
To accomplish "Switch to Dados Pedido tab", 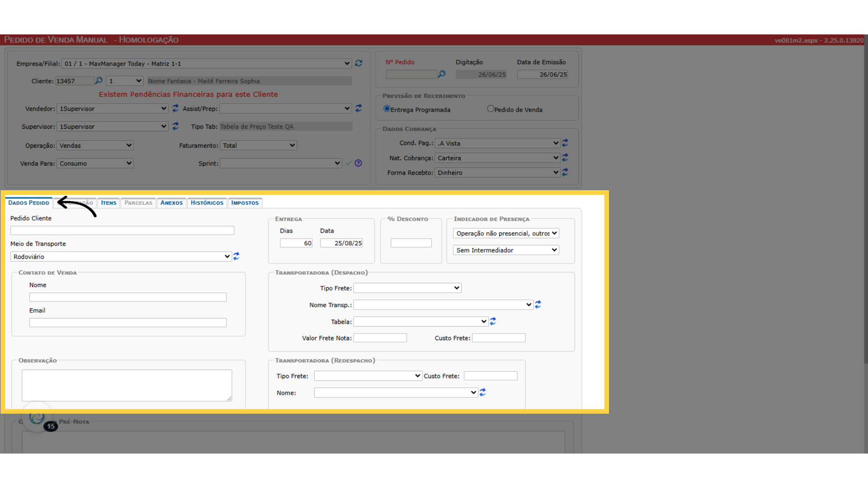I will point(28,202).
